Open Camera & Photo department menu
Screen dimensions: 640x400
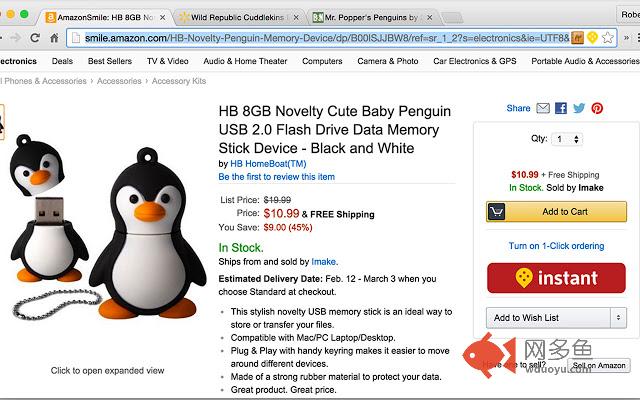(388, 61)
